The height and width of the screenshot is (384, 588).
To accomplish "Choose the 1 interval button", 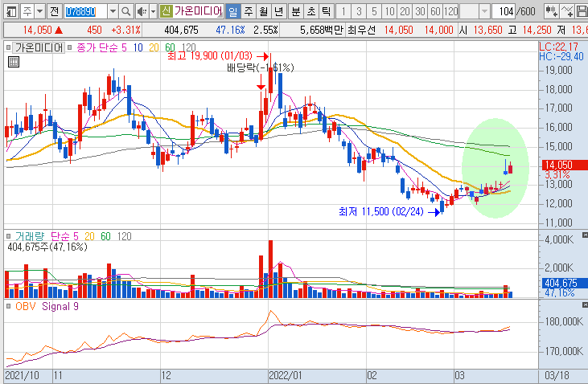I will 343,11.
